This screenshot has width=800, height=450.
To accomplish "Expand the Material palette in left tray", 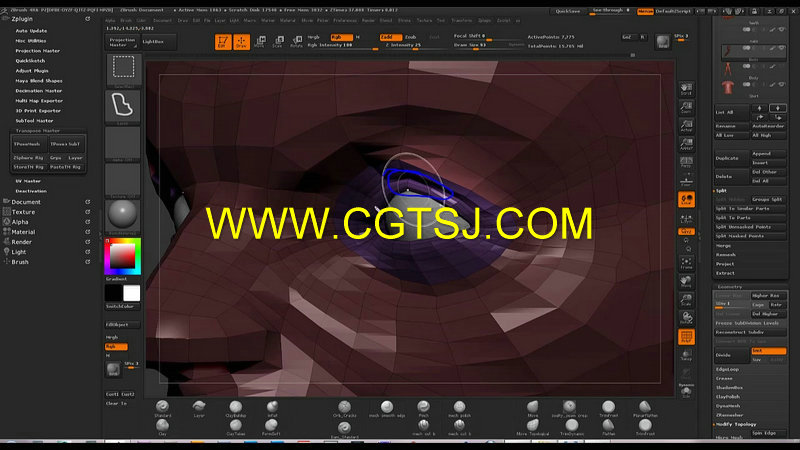I will 23,232.
